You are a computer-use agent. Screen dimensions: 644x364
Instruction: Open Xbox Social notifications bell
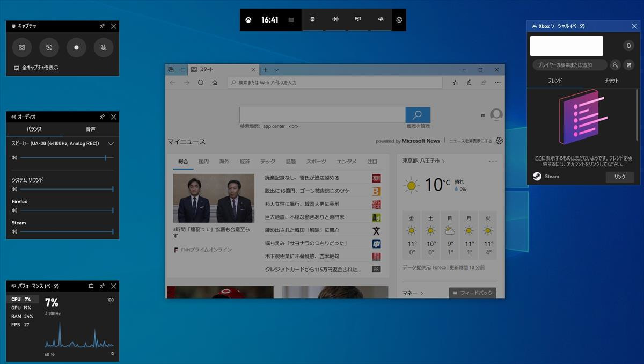click(x=628, y=46)
